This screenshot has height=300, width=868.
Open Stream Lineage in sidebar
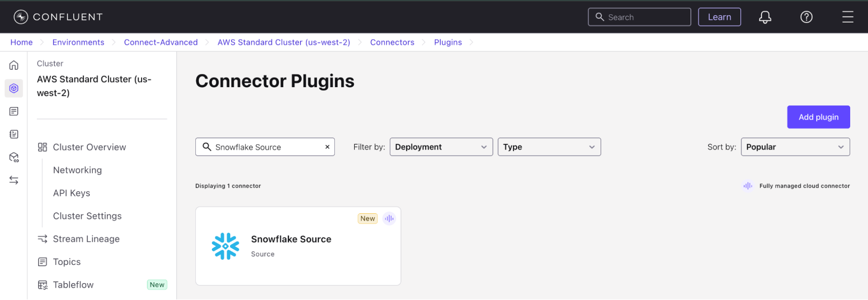tap(86, 239)
